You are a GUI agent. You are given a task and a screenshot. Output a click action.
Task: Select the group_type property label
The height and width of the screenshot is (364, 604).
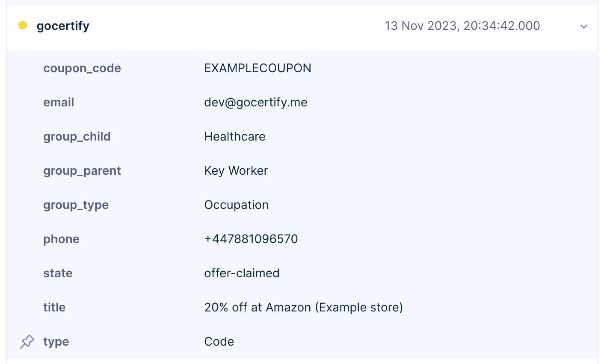(76, 205)
